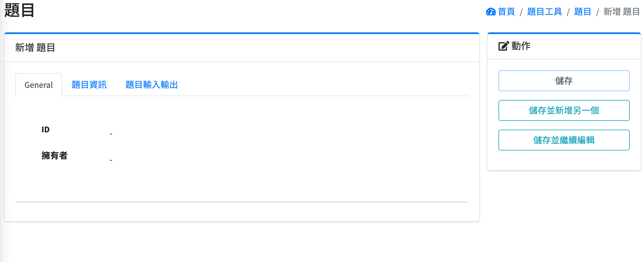This screenshot has width=644, height=262.
Task: Click the 擁有者 field label
Action: click(x=54, y=156)
